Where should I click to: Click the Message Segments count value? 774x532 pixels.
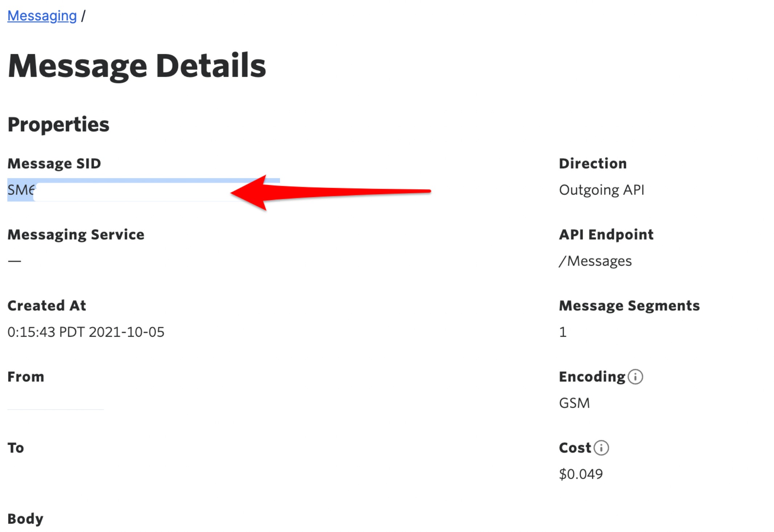tap(563, 332)
